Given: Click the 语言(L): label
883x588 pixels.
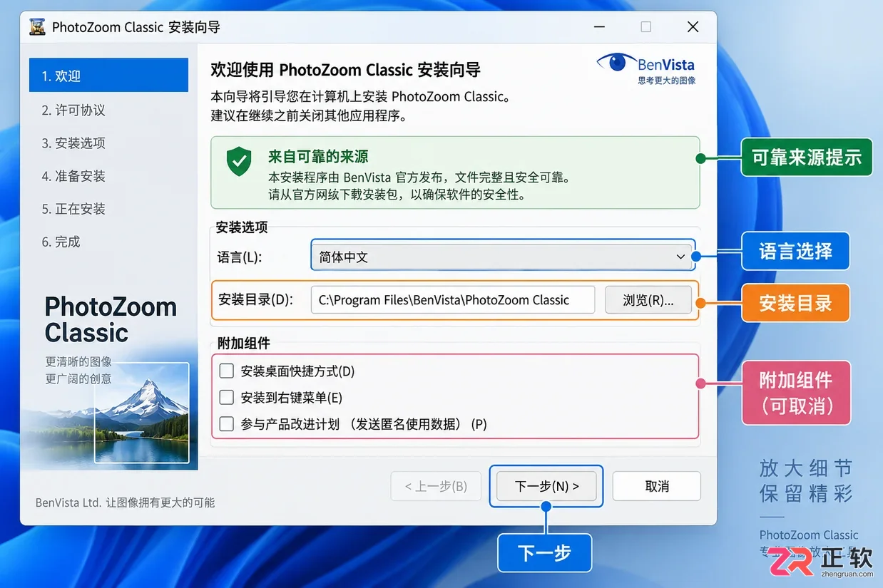Looking at the screenshot, I should pos(239,257).
